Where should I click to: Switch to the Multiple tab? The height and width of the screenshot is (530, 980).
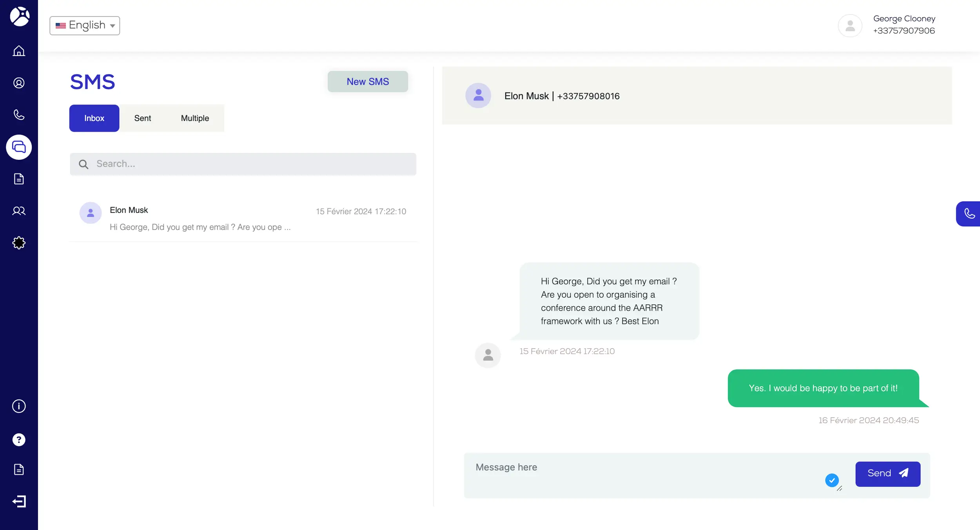coord(195,118)
